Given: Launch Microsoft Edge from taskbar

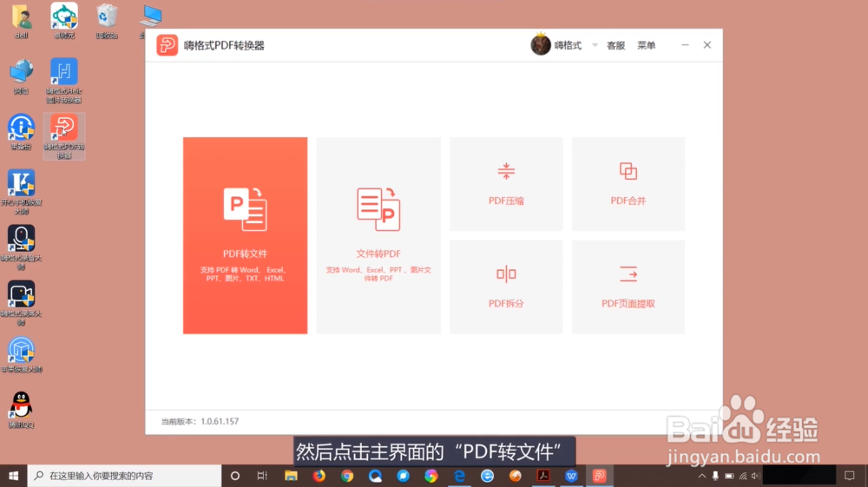Looking at the screenshot, I should click(x=459, y=476).
